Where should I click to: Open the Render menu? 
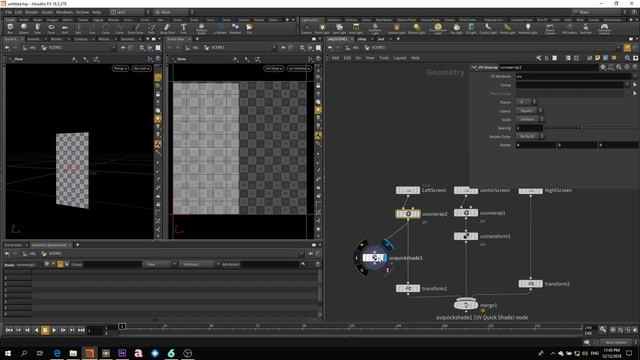31,12
